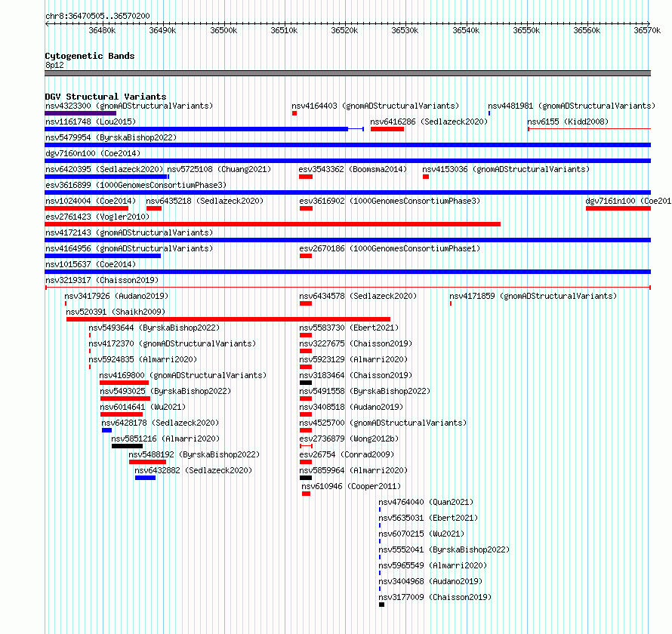
Task: Click nsv520391 (Shaikh2009) label
Action: click(116, 312)
